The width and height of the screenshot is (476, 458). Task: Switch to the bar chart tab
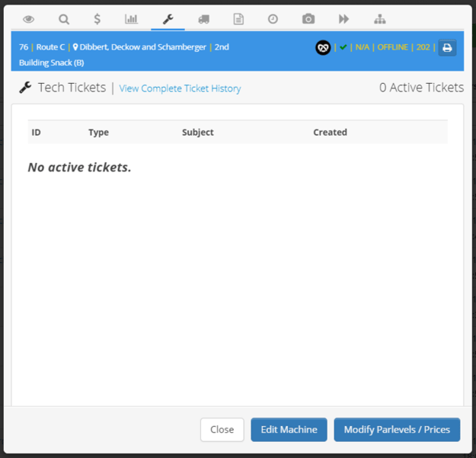[131, 19]
